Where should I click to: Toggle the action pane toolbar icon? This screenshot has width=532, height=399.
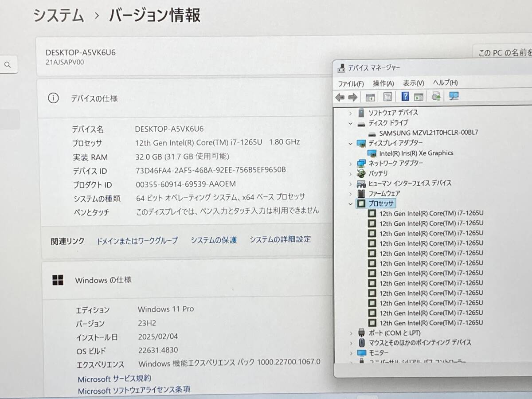click(x=419, y=97)
